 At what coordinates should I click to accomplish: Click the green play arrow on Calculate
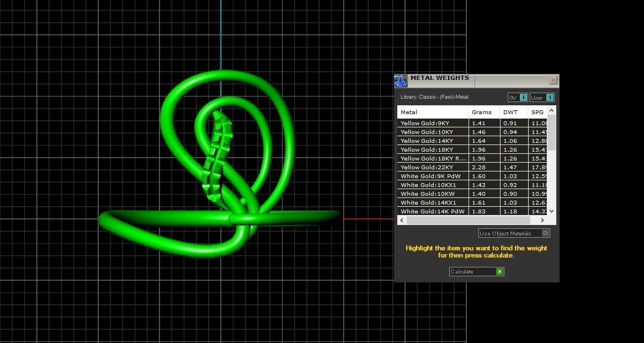500,272
